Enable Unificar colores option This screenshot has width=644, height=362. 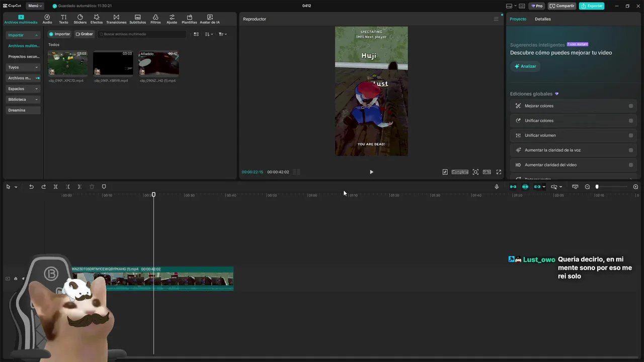631,121
